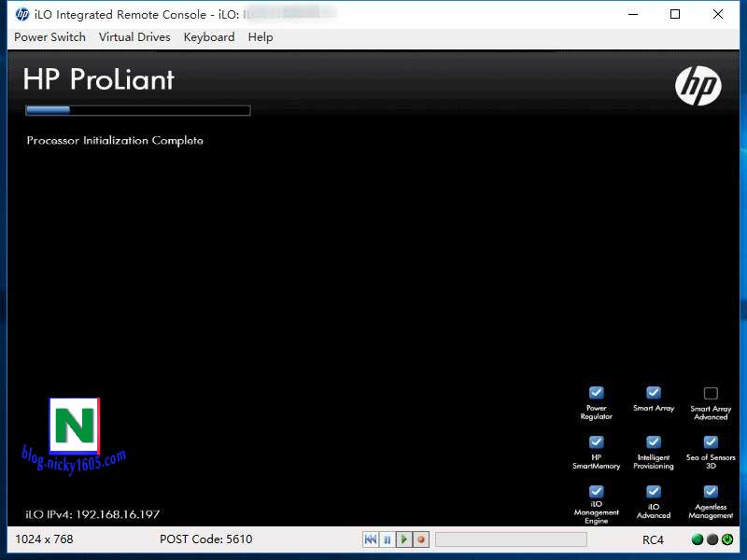Click the iLO IPv4: 192.168.16.197 text
The width and height of the screenshot is (747, 560).
click(92, 514)
